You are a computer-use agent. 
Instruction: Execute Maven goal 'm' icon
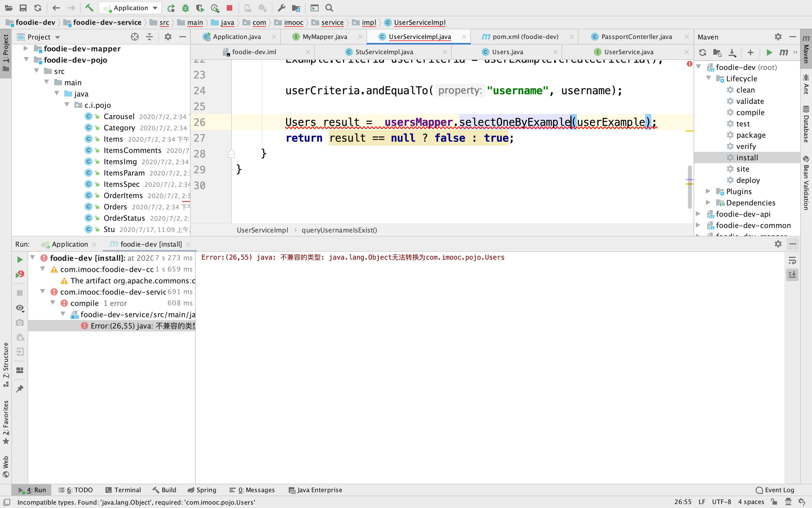[784, 52]
